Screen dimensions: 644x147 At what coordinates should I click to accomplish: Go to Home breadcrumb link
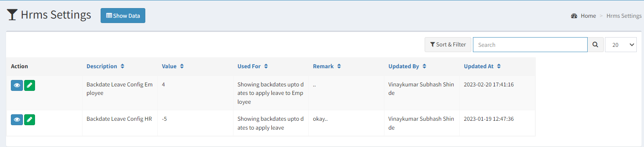click(588, 16)
